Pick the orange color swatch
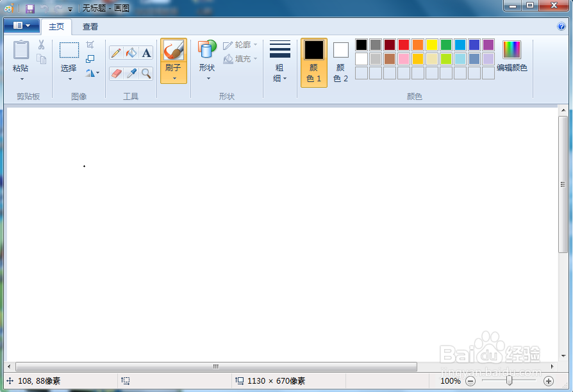 [418, 45]
